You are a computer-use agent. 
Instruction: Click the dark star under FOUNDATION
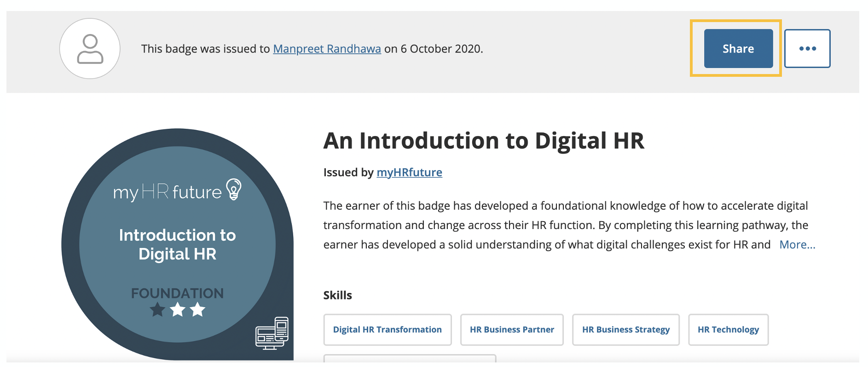[157, 310]
